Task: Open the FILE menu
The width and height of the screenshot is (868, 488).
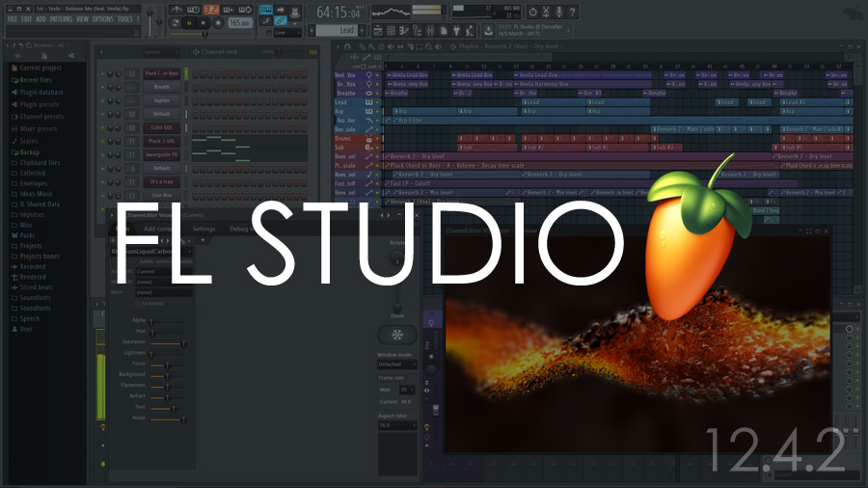Action: tap(13, 19)
